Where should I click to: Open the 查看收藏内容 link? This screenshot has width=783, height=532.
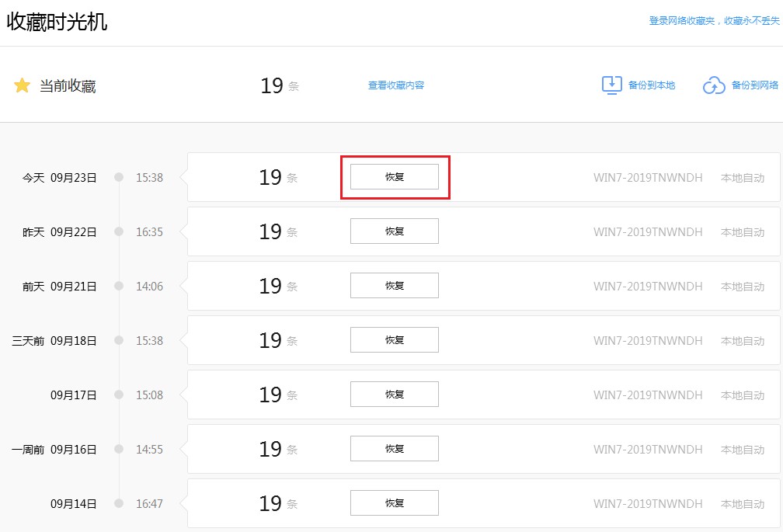pos(396,85)
